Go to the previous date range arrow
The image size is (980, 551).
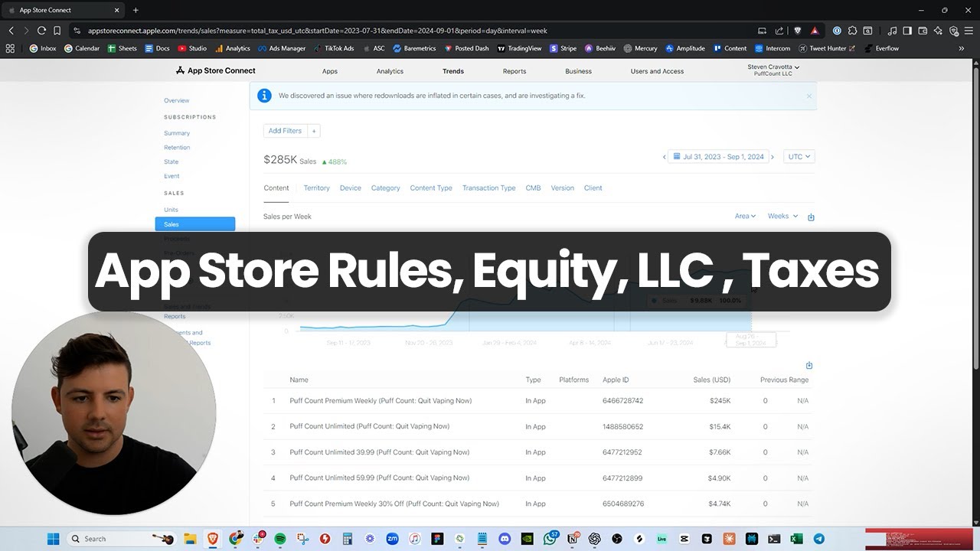664,157
